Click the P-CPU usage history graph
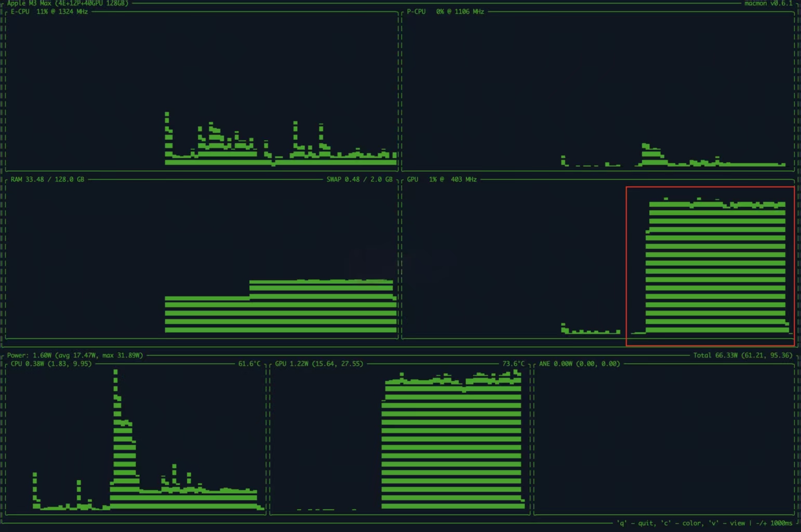801x532 pixels. (673, 155)
